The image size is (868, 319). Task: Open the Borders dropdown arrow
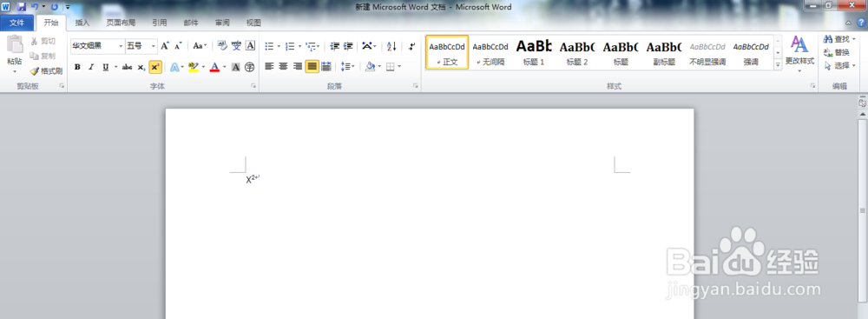tap(399, 67)
